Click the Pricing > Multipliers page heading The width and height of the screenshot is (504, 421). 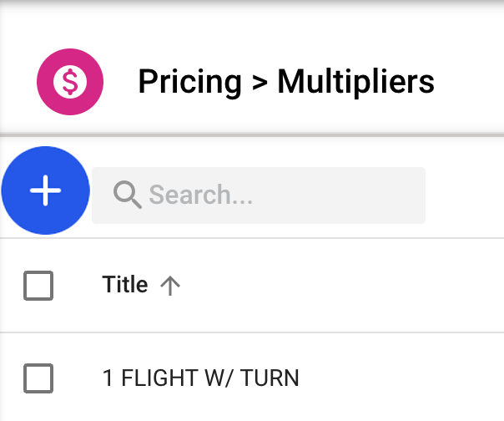pyautogui.click(x=285, y=82)
